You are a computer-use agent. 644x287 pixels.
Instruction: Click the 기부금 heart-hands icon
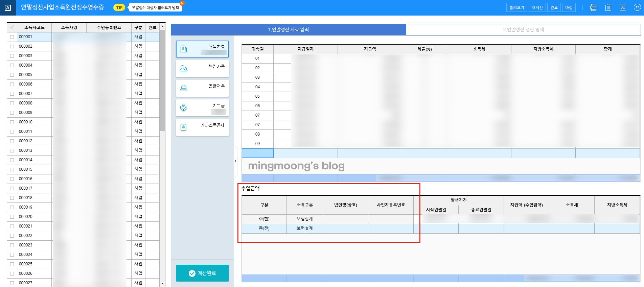coord(183,107)
